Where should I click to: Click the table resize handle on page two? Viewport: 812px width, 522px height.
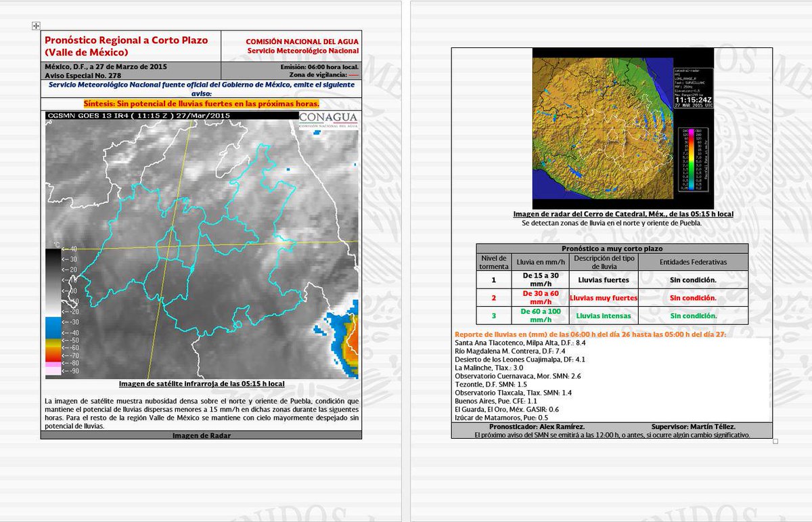(775, 441)
